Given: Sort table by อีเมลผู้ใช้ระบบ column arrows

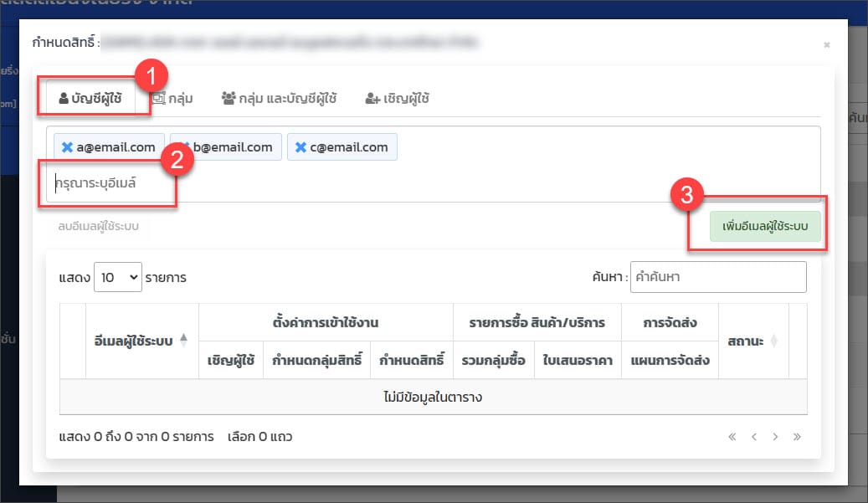Looking at the screenshot, I should [x=184, y=341].
